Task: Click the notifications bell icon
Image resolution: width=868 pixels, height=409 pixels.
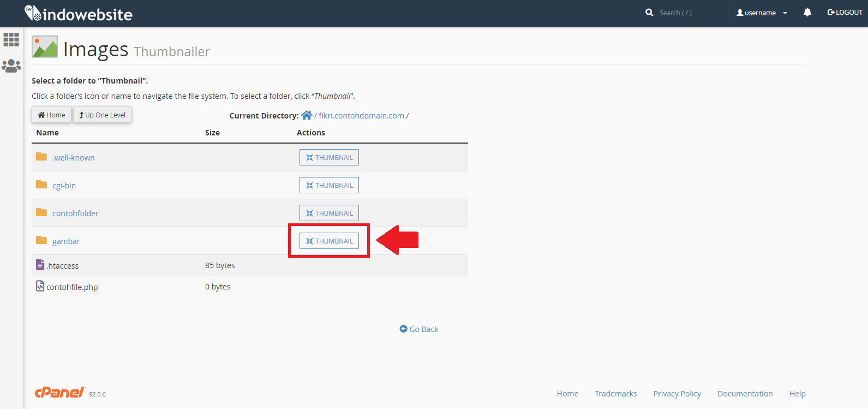Action: click(x=807, y=13)
